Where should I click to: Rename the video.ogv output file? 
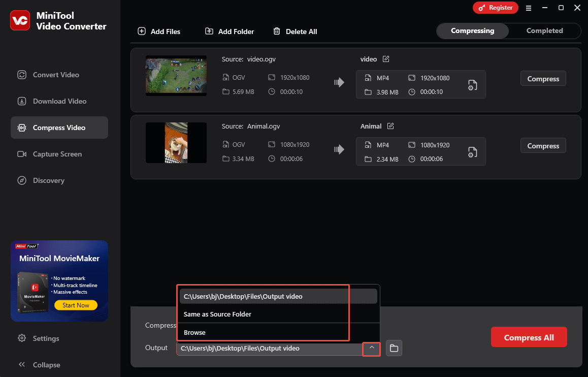pos(386,59)
